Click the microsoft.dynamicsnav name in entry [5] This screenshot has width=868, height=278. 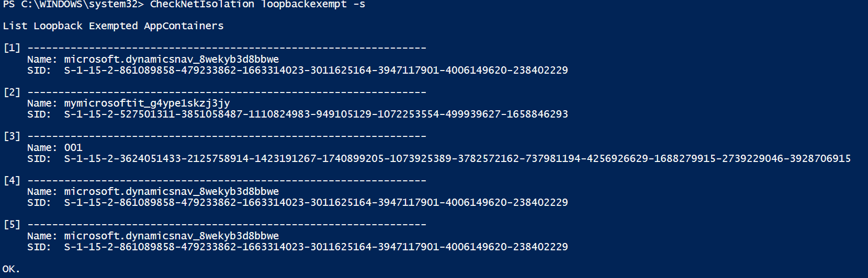click(171, 236)
